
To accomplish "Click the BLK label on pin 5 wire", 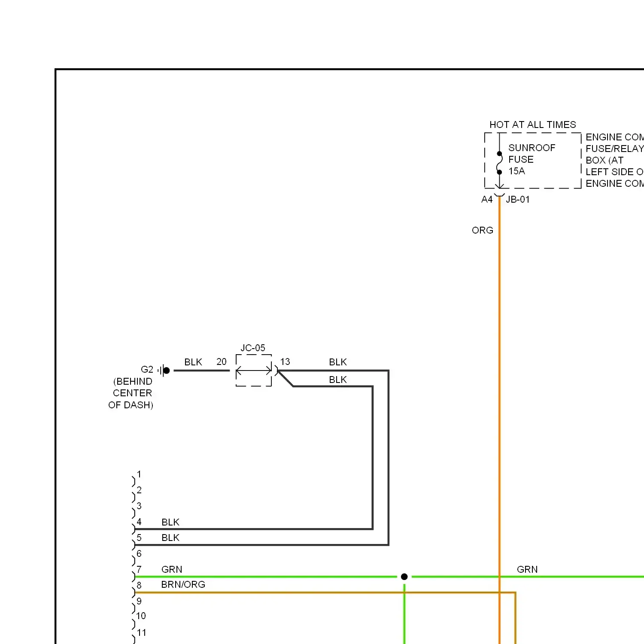I will pyautogui.click(x=170, y=538).
